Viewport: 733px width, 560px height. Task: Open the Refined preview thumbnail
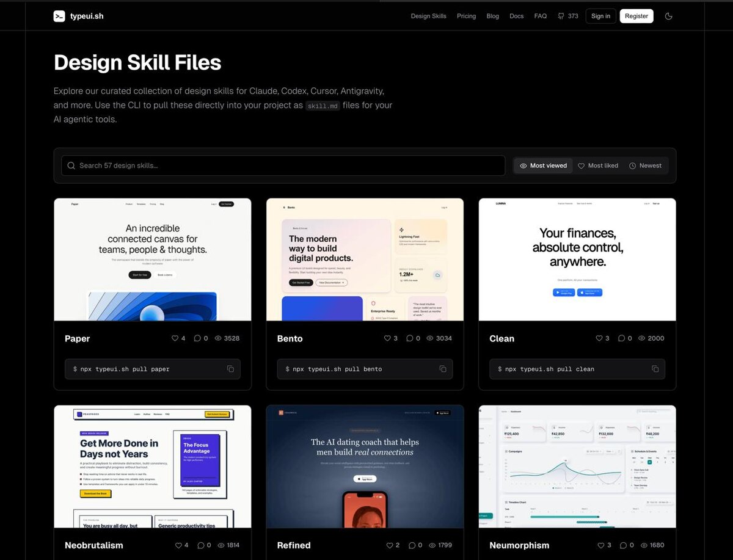pyautogui.click(x=365, y=467)
